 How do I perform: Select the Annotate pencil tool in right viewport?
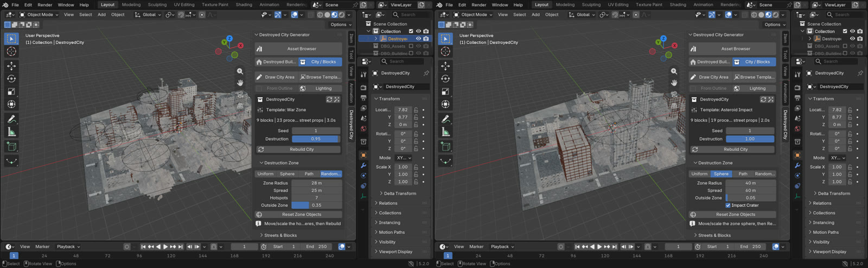tap(445, 119)
